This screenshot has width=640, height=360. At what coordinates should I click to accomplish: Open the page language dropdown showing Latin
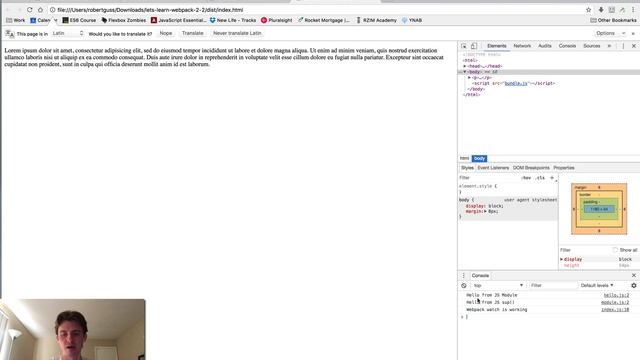coord(68,33)
